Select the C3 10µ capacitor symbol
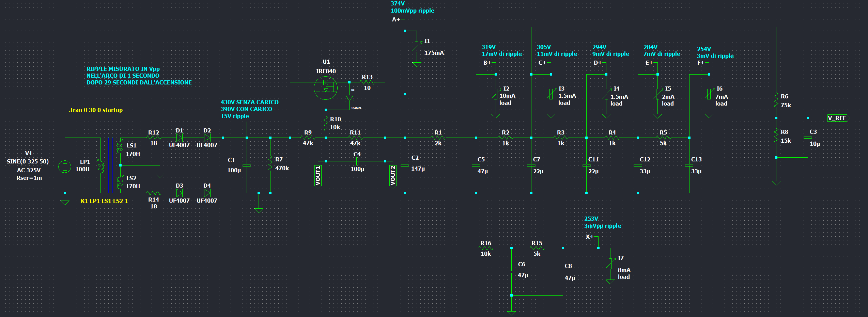868x317 pixels. click(808, 138)
